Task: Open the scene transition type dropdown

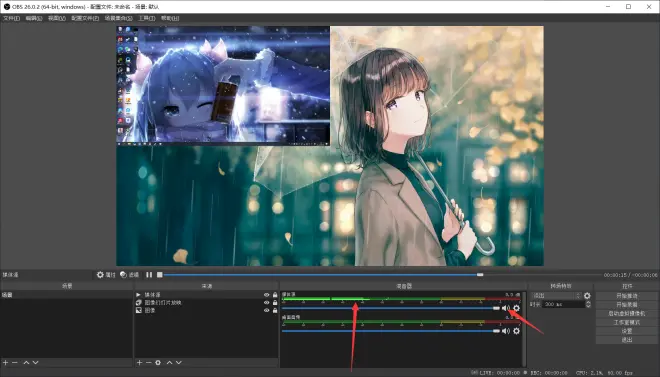Action: point(556,296)
